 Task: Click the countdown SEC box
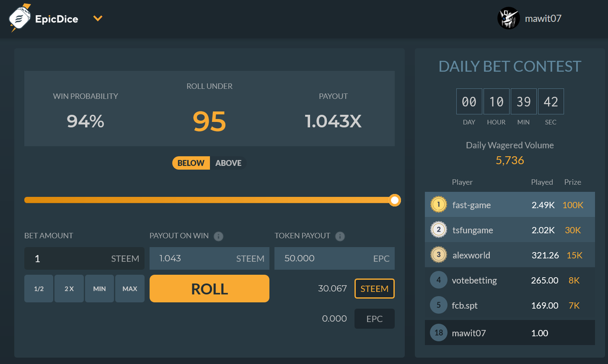(551, 102)
